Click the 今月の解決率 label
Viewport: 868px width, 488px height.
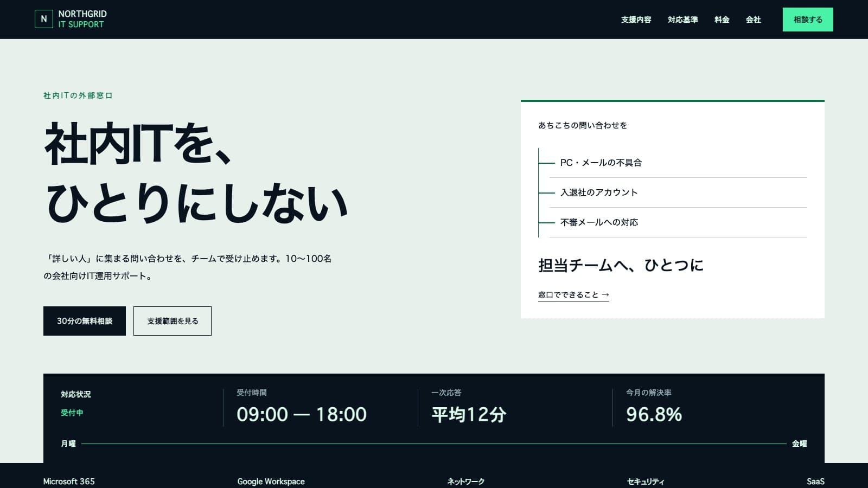click(649, 393)
